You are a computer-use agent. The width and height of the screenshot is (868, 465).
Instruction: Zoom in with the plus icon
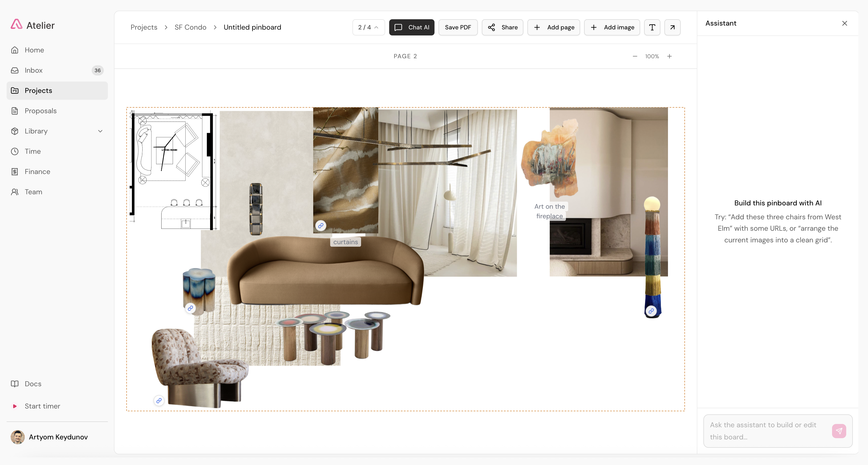click(x=669, y=56)
